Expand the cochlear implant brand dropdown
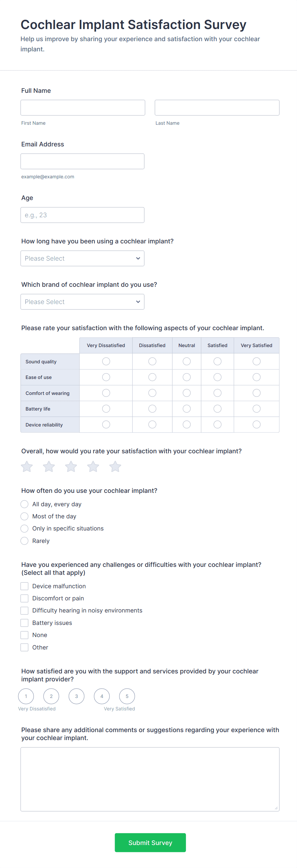Viewport: 297px width, 868px height. pyautogui.click(x=82, y=302)
